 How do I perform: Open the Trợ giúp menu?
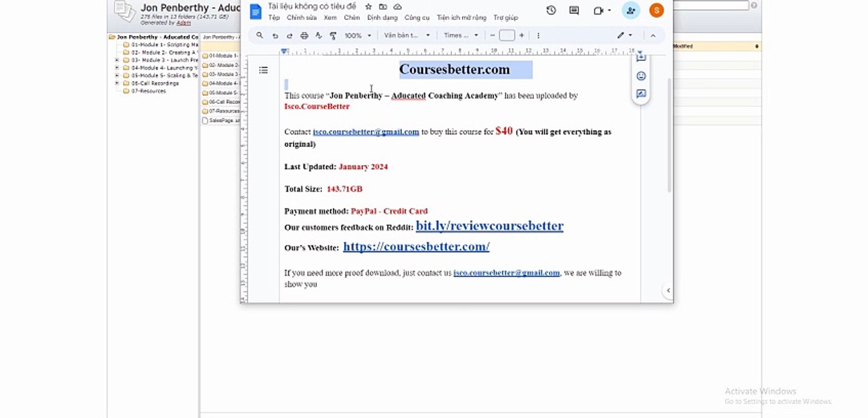click(505, 18)
